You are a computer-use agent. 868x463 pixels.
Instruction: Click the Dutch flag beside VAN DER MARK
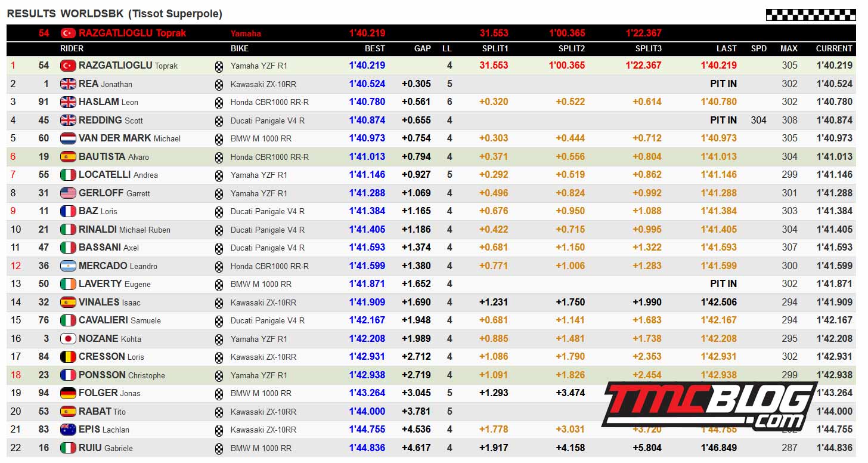coord(68,138)
